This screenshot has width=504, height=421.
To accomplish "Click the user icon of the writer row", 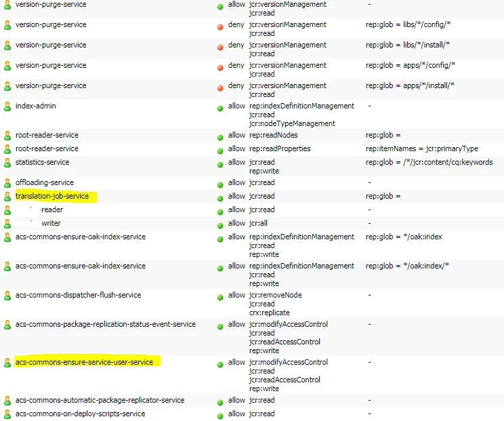I will [7, 224].
